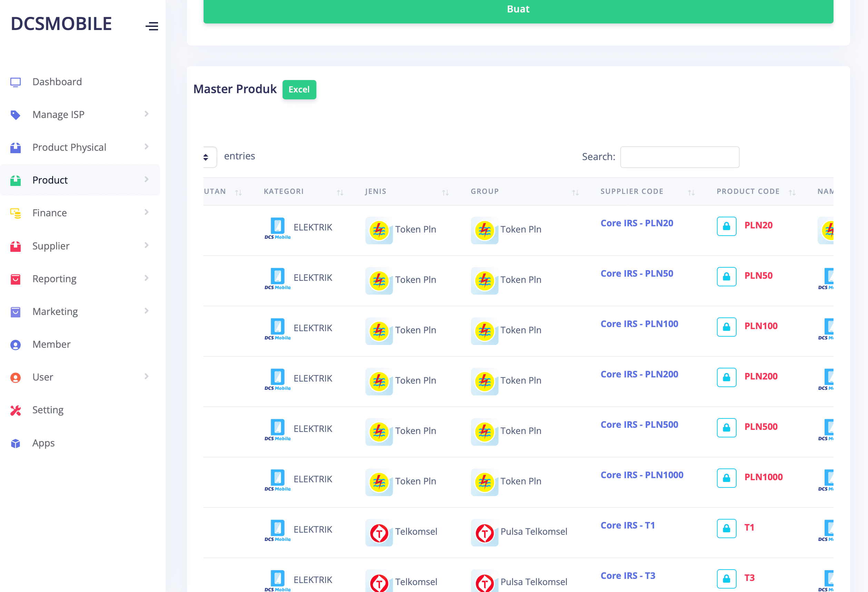Open the Reporting menu item
This screenshot has height=592, width=868.
[55, 279]
